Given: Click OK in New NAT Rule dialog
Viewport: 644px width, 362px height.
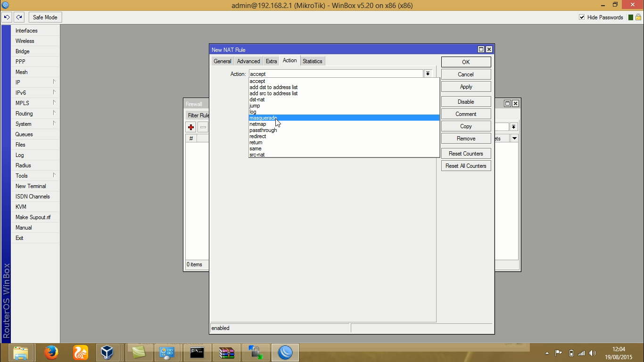Looking at the screenshot, I should click(466, 62).
